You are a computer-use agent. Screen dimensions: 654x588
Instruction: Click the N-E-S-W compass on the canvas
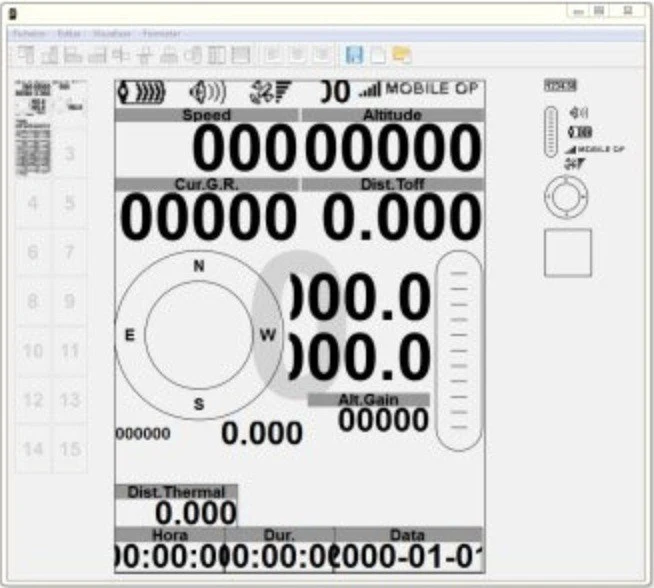198,336
